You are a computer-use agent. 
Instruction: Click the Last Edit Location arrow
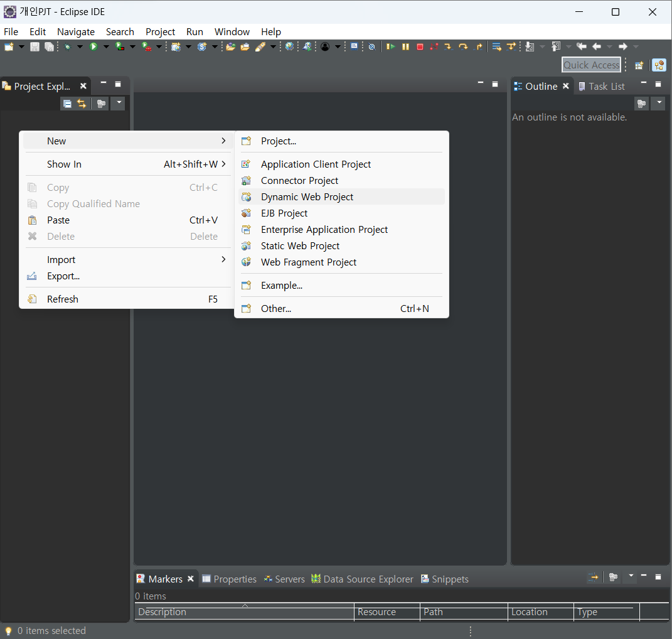click(x=582, y=46)
